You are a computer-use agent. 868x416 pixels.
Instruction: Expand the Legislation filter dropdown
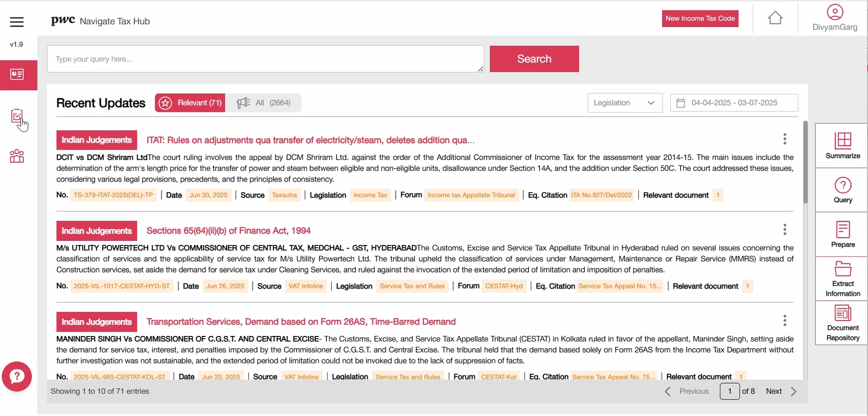[x=625, y=103]
